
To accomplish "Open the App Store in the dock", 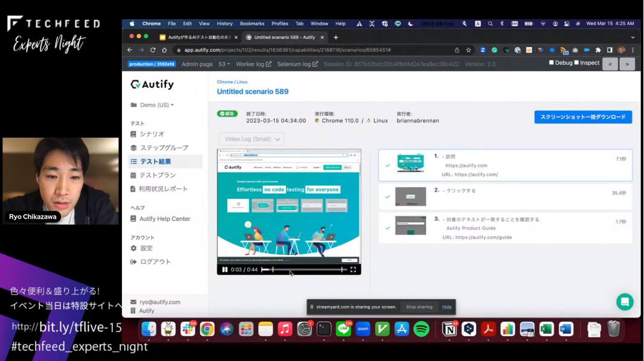I will tap(402, 329).
